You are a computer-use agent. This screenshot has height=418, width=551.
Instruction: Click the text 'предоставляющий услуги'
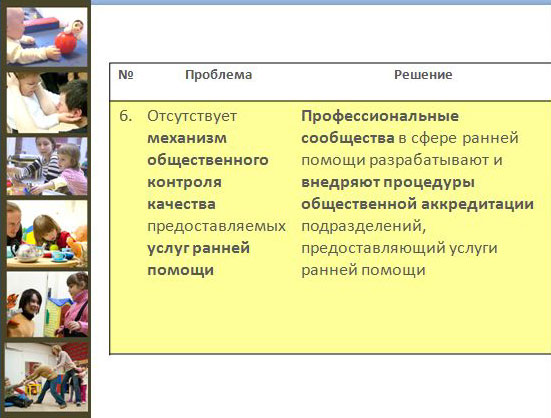399,248
